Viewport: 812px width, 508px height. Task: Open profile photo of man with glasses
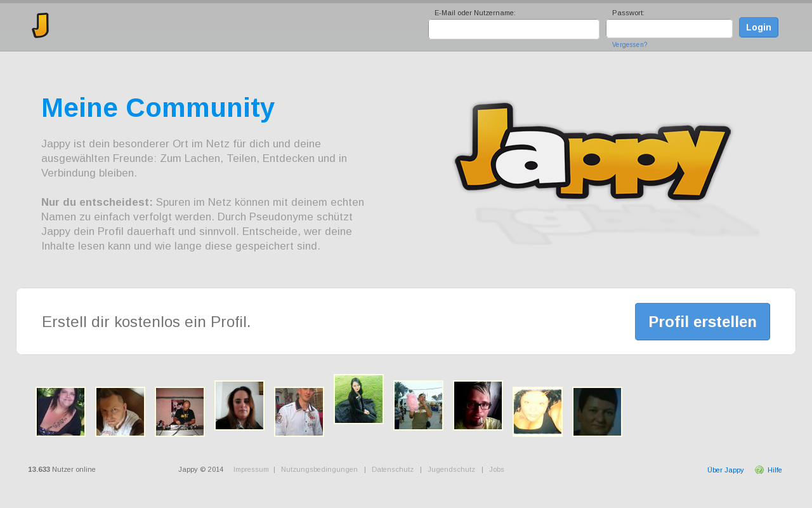coord(478,406)
